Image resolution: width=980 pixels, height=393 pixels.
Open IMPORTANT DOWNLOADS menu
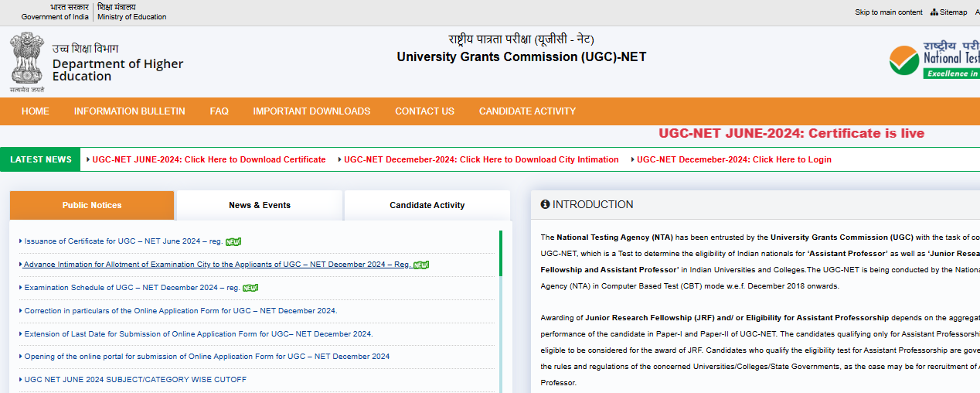(311, 111)
